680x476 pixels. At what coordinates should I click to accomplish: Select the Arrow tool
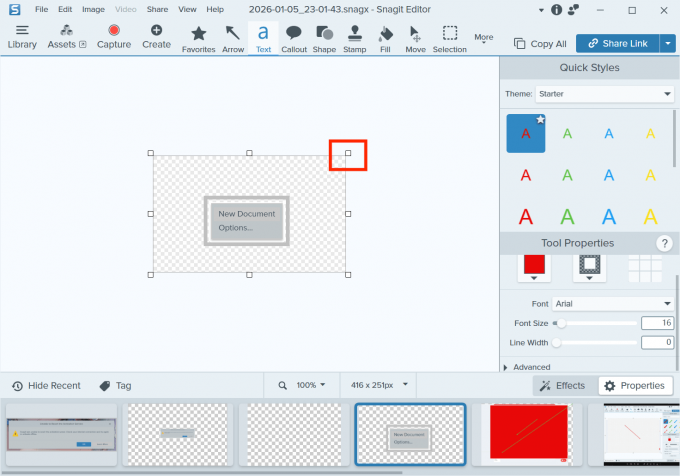232,38
